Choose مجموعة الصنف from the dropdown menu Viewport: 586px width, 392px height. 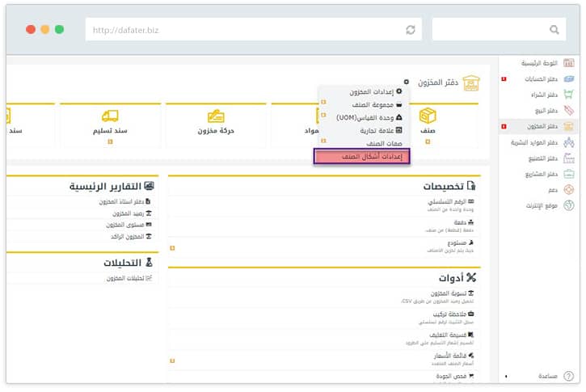pos(377,105)
